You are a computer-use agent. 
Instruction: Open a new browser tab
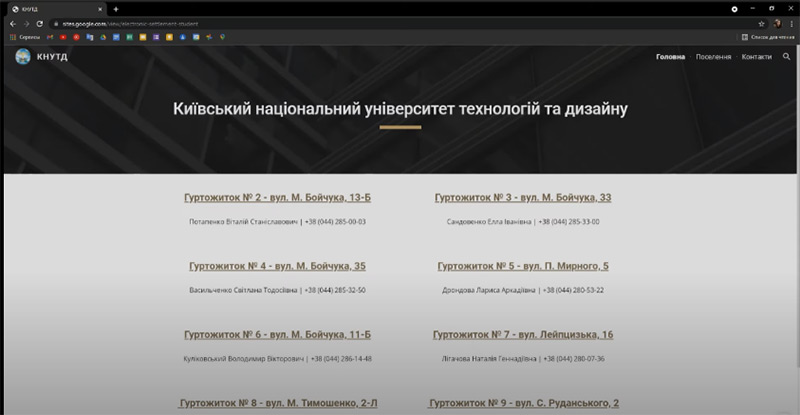(116, 9)
